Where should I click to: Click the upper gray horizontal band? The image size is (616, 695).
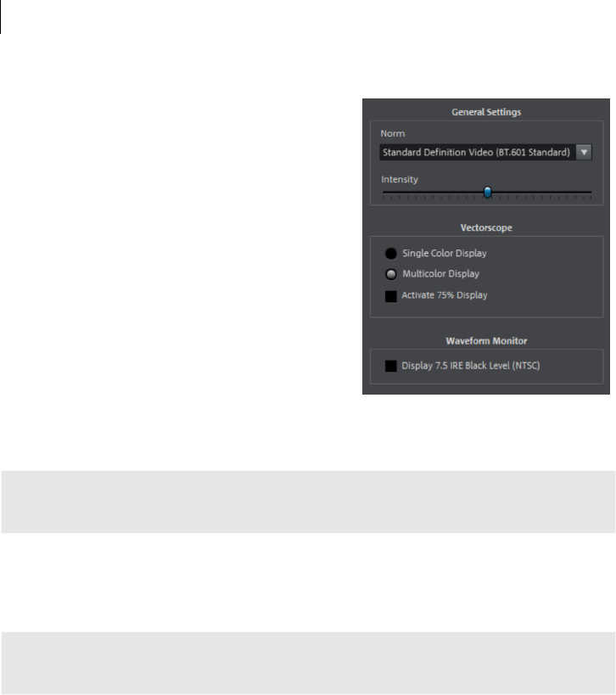click(x=308, y=502)
